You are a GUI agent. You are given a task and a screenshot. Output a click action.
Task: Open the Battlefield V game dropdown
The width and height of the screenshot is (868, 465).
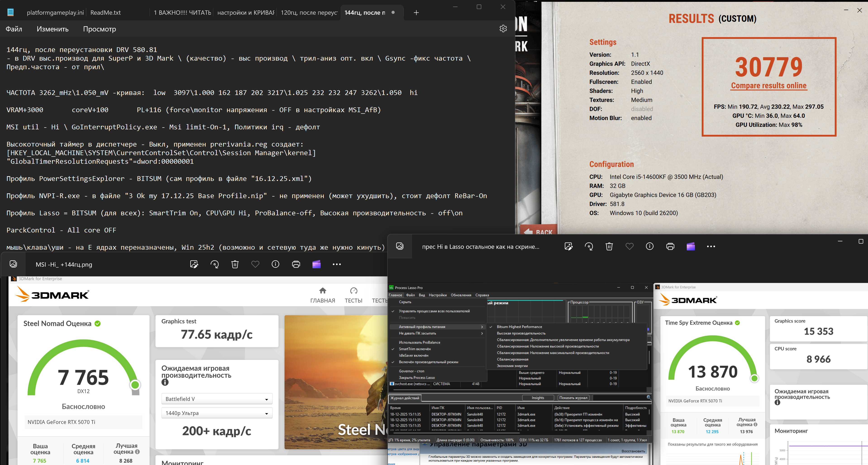click(x=217, y=399)
